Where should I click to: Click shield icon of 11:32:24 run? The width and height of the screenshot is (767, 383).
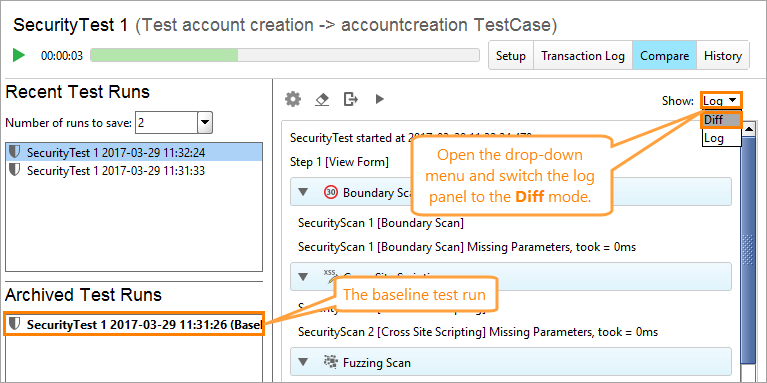point(15,153)
